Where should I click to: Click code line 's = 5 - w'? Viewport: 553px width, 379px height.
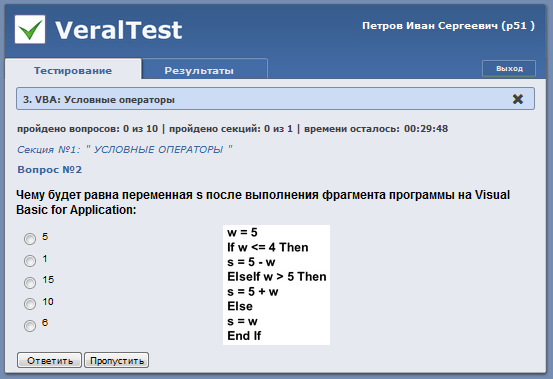coord(251,262)
